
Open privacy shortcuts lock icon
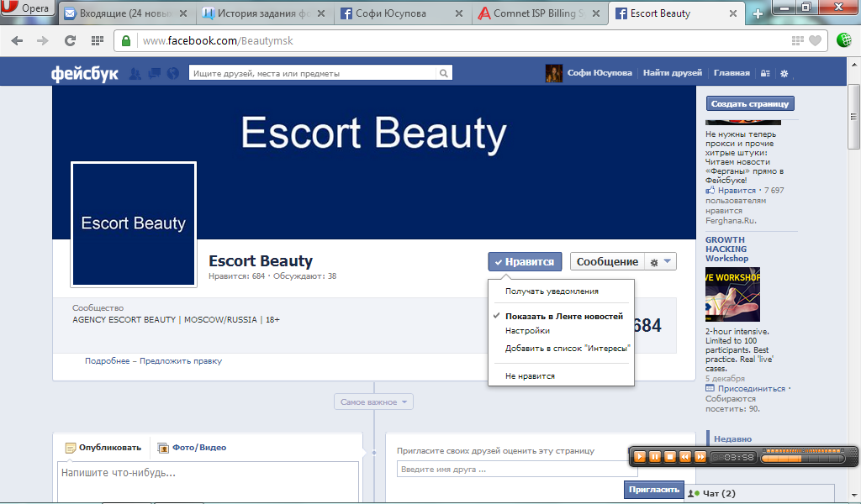click(765, 73)
